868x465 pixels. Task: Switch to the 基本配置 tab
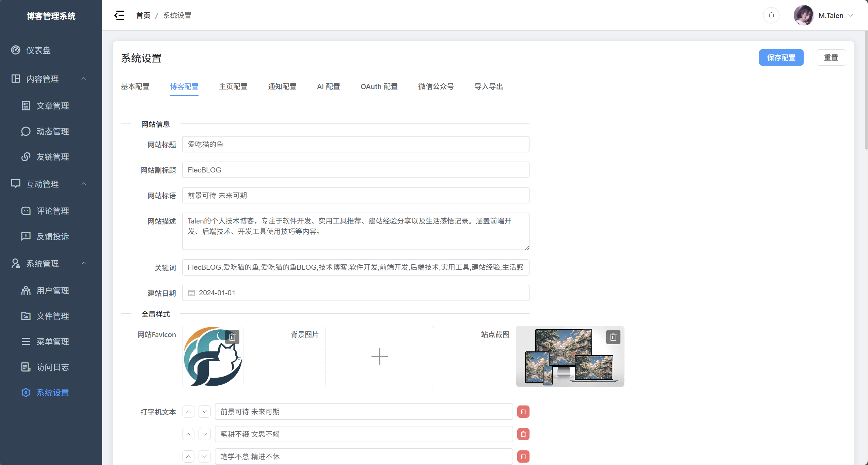pyautogui.click(x=135, y=86)
